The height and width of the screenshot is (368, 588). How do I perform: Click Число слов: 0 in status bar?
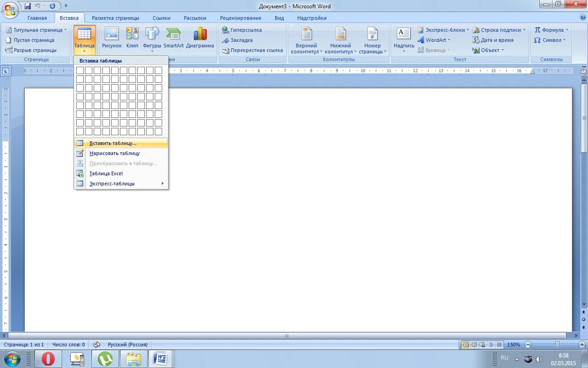(68, 345)
